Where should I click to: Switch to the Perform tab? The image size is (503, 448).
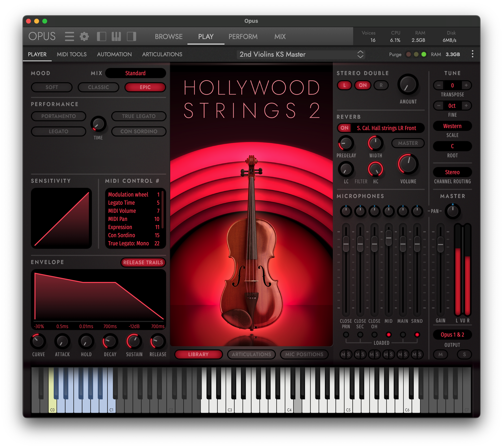pos(243,36)
